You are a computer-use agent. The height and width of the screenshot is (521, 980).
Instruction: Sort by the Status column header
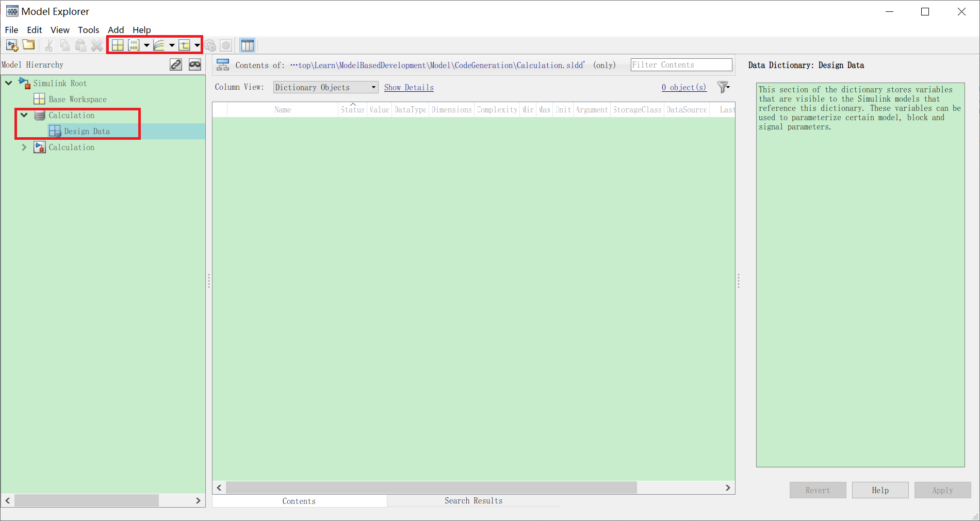(x=353, y=109)
